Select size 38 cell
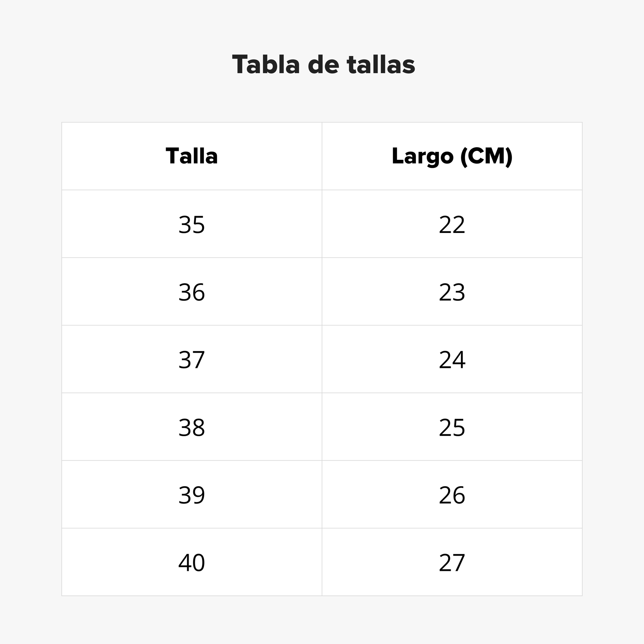 [192, 428]
